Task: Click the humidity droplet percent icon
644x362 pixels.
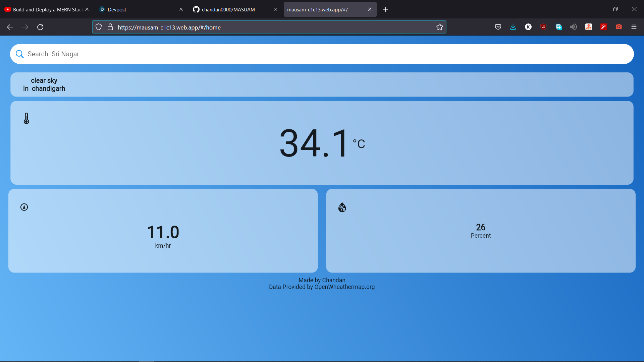Action: click(x=342, y=207)
